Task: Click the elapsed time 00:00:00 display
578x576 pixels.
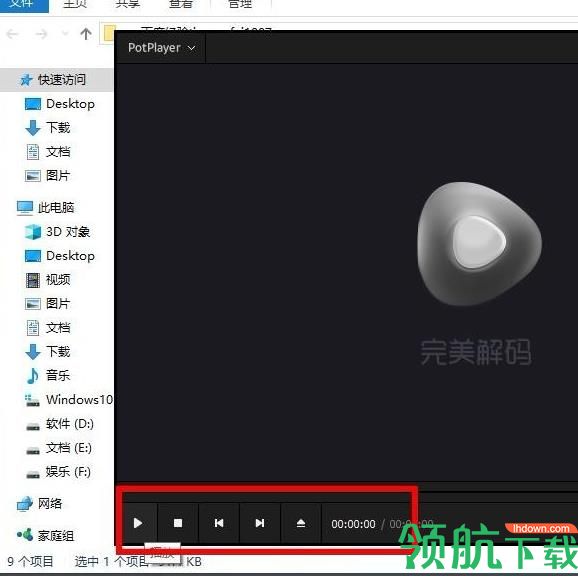Action: 353,524
